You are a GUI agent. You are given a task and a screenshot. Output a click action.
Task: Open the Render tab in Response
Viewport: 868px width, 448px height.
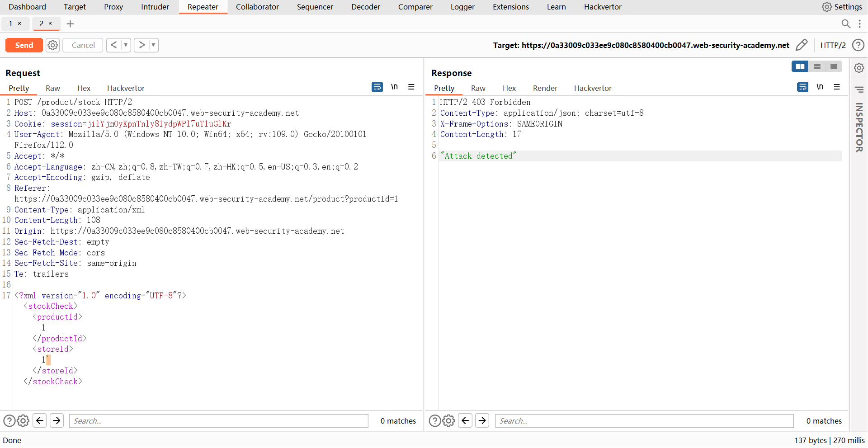[545, 88]
